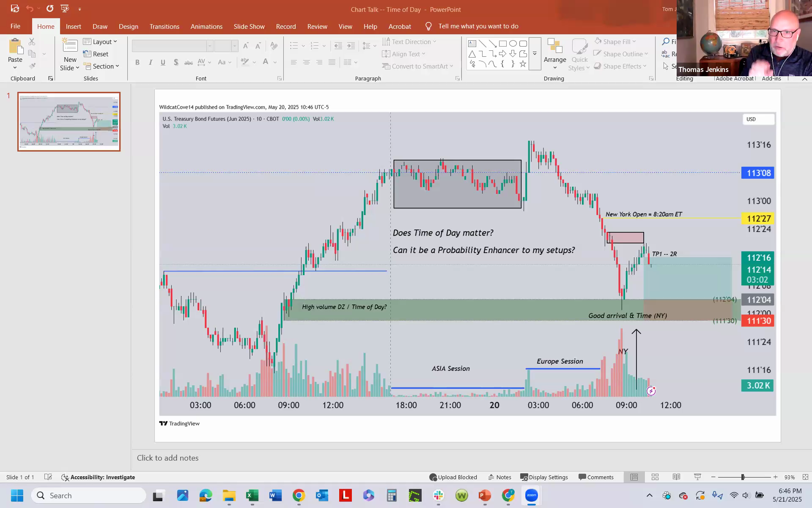
Task: Click the Comments button in status bar
Action: (596, 477)
